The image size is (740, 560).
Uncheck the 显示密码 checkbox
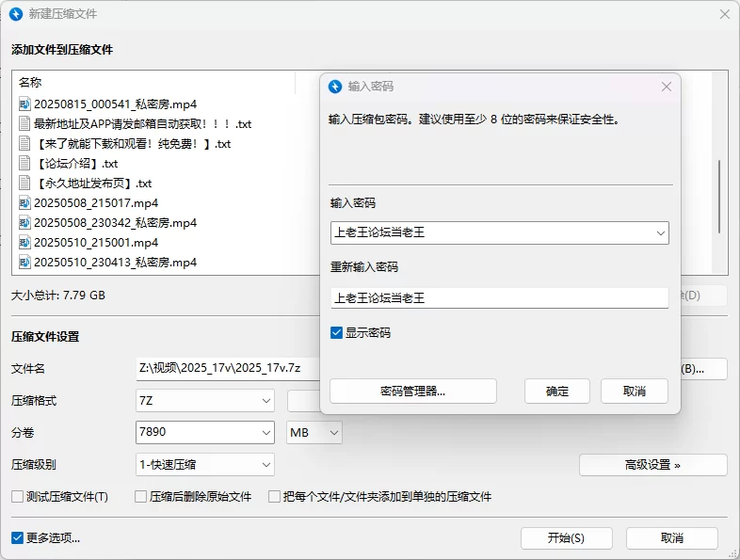(x=337, y=333)
